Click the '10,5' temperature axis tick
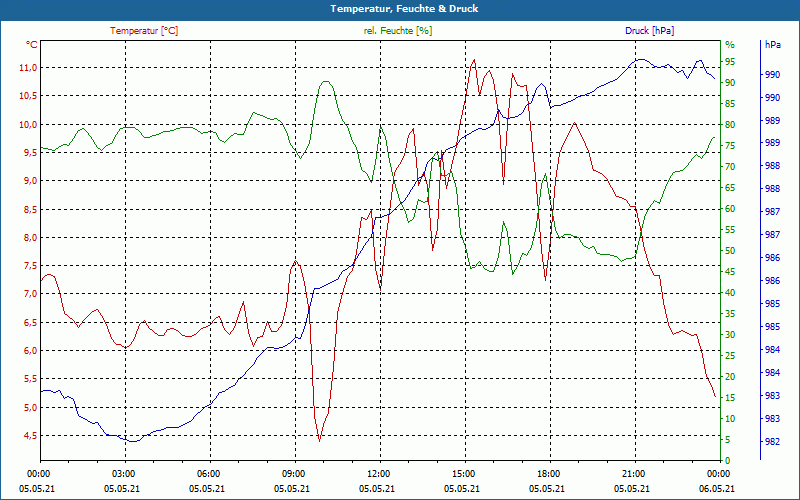 click(28, 96)
